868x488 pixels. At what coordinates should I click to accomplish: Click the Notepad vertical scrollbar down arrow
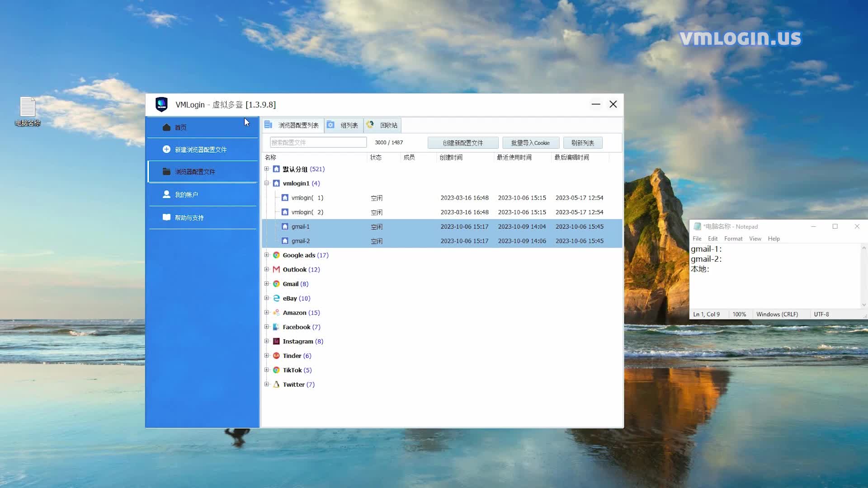point(863,305)
